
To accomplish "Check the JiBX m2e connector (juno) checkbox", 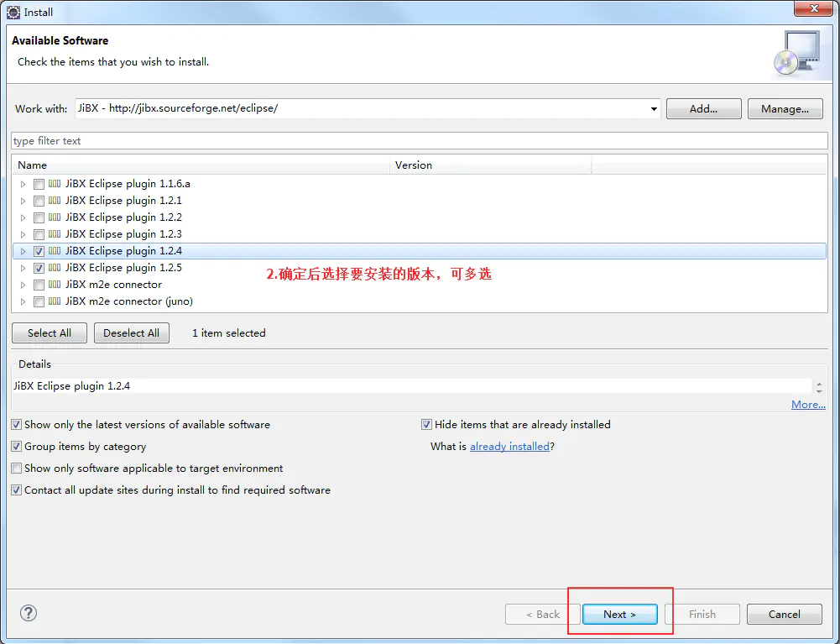I will 39,301.
